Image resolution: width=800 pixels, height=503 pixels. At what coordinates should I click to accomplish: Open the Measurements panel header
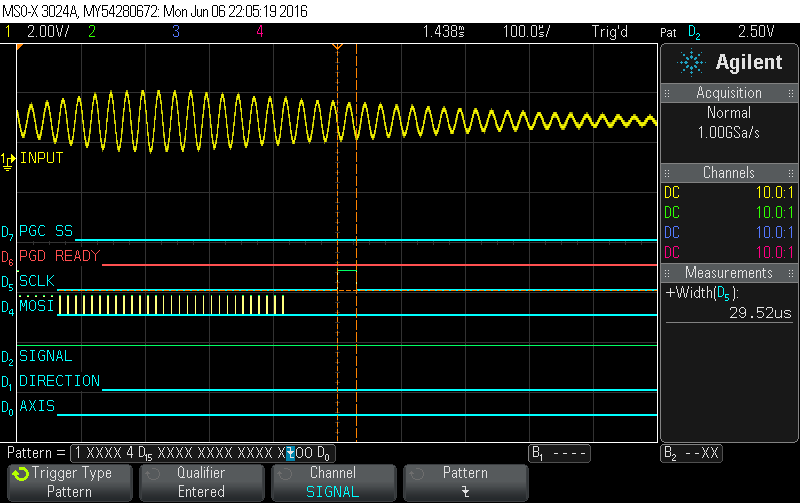(x=729, y=273)
